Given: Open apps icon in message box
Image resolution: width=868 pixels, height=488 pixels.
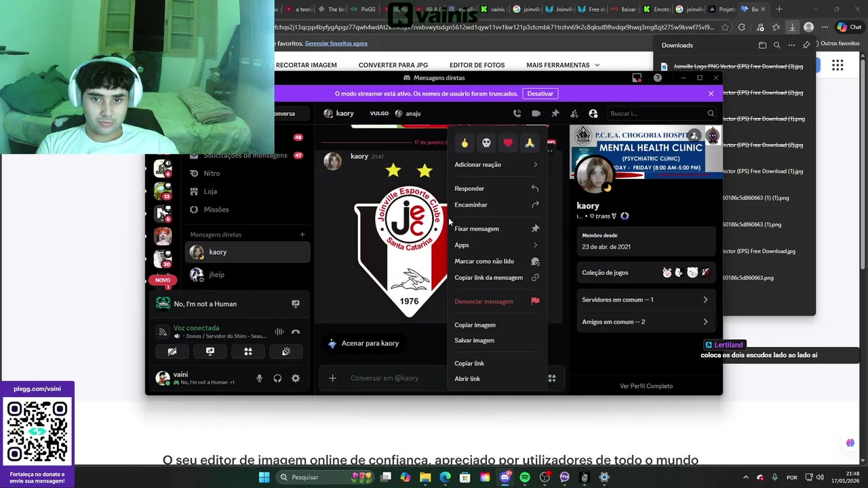Looking at the screenshot, I should [552, 378].
